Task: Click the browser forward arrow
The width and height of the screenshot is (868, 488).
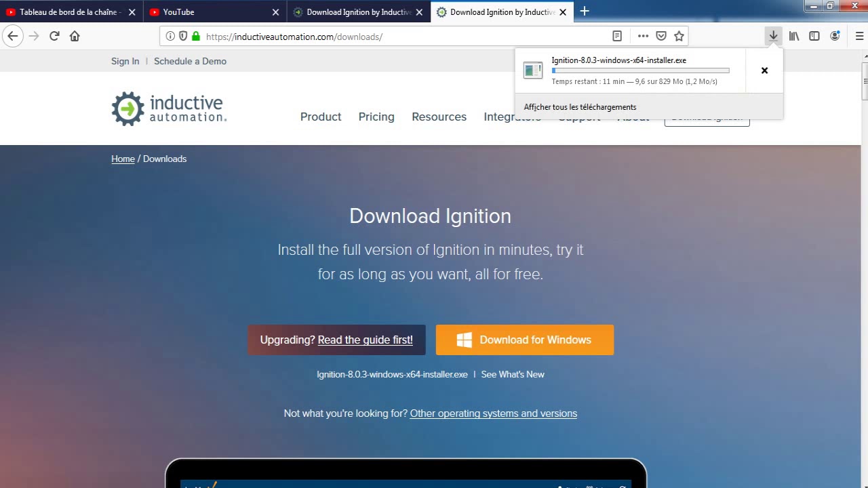Action: 34,37
